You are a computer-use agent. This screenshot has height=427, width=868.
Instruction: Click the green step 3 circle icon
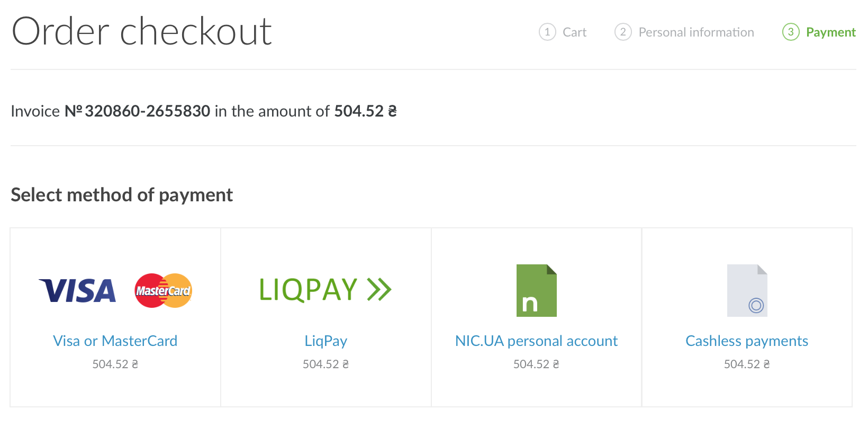[x=791, y=32]
